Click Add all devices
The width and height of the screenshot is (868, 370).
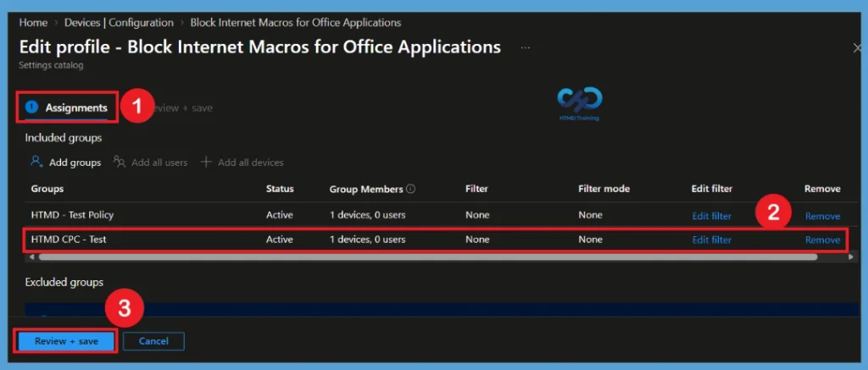242,162
